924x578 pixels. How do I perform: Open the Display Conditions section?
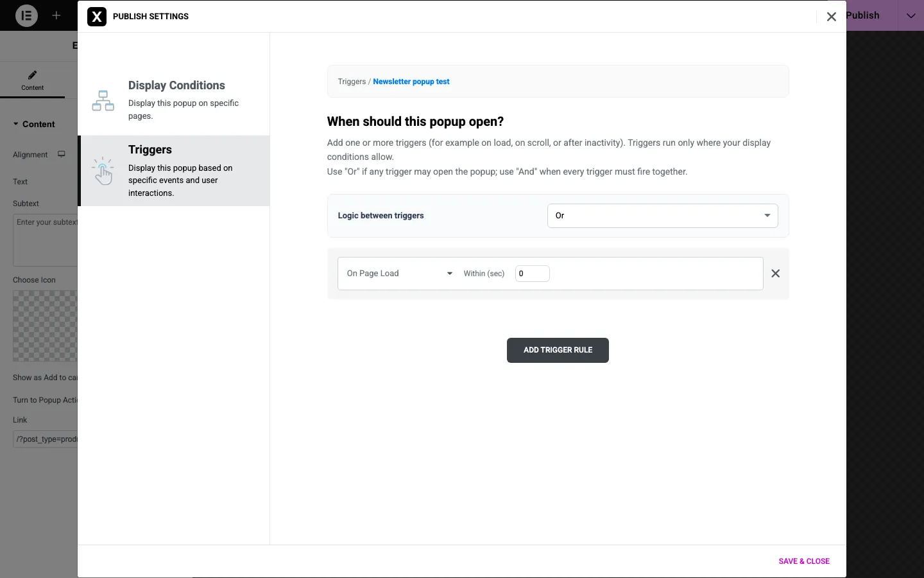click(174, 100)
